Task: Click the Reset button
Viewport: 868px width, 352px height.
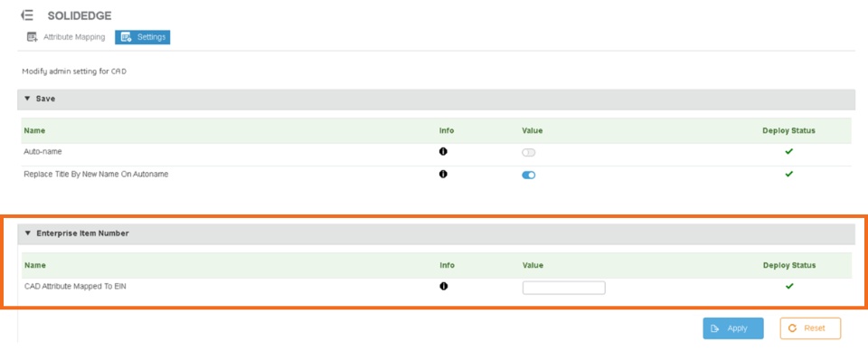Action: (x=810, y=328)
